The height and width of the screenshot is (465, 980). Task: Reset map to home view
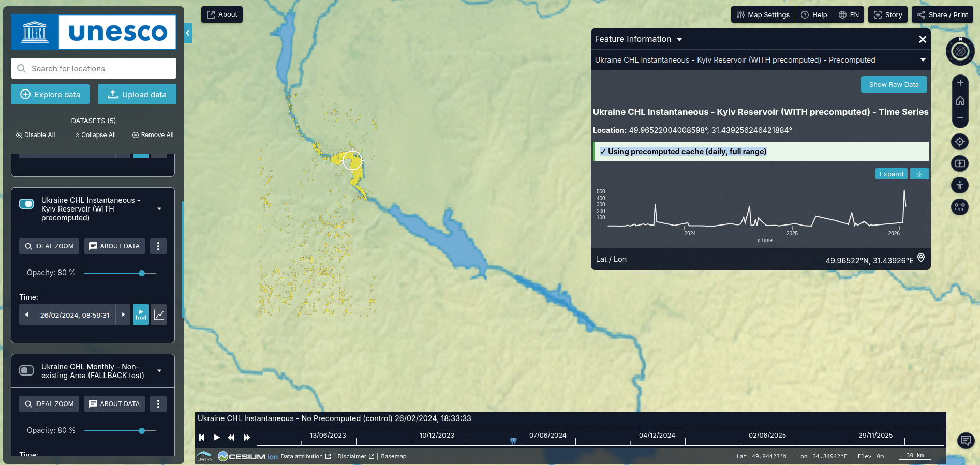click(960, 100)
